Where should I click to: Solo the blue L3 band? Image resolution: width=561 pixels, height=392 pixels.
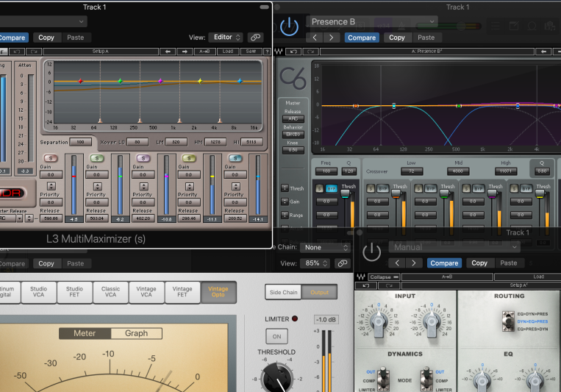[235, 158]
